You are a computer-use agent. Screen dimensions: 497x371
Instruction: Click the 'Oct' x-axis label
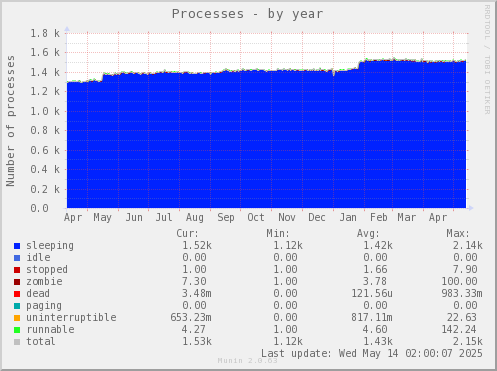(x=256, y=218)
